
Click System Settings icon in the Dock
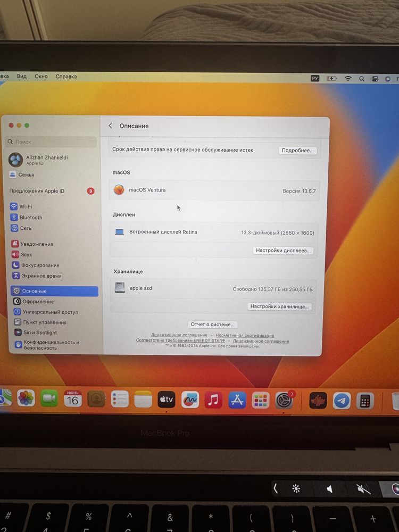284,401
